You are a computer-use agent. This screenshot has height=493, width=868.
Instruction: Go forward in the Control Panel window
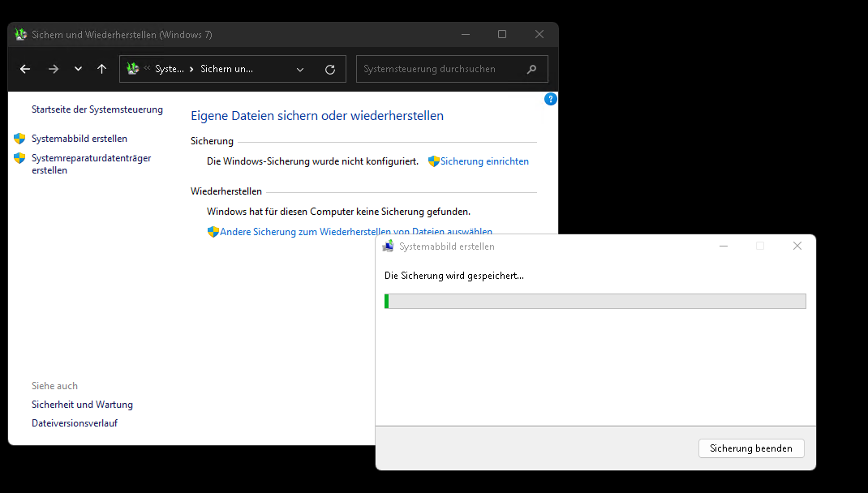point(54,69)
